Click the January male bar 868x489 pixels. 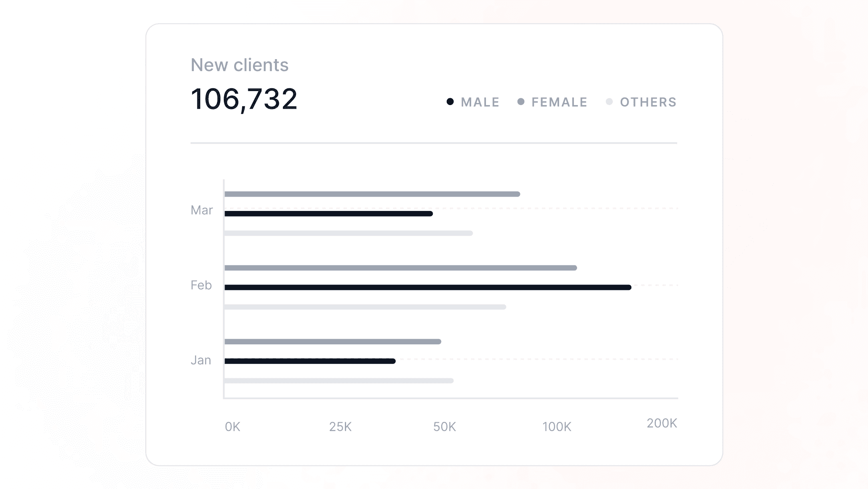tap(310, 361)
